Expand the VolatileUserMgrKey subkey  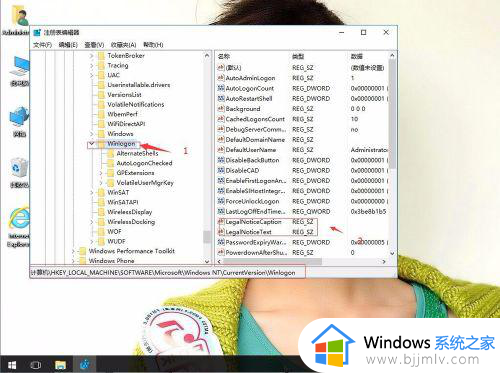(101, 183)
